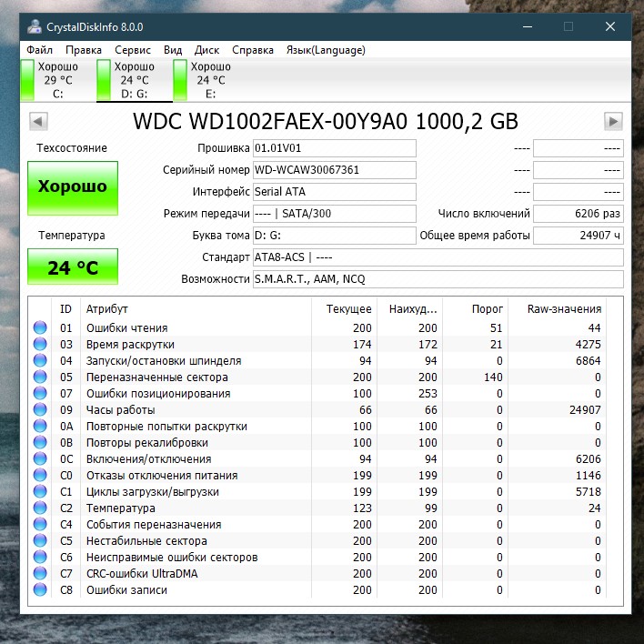Image resolution: width=644 pixels, height=644 pixels.
Task: Click the green Хорошо health status button
Action: click(73, 187)
